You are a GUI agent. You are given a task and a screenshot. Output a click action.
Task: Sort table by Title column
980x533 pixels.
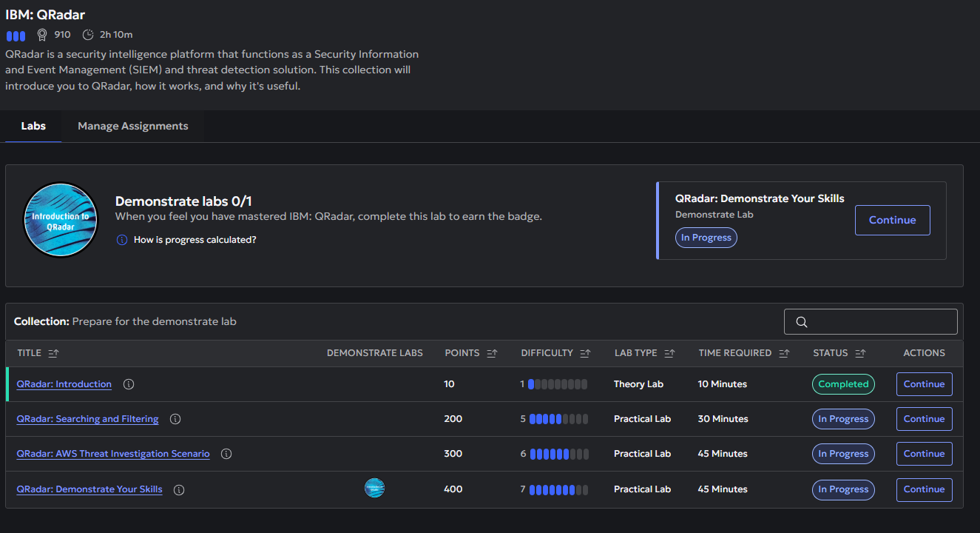(x=53, y=353)
